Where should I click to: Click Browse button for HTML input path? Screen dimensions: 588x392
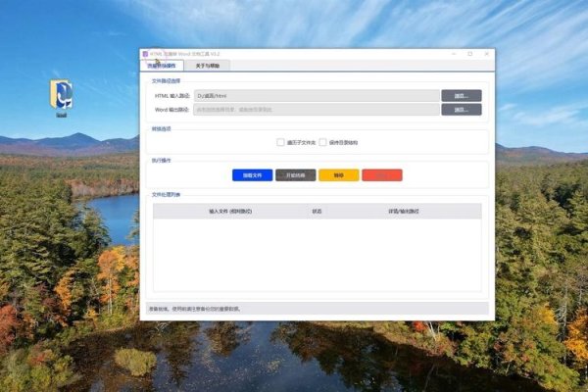(x=462, y=96)
